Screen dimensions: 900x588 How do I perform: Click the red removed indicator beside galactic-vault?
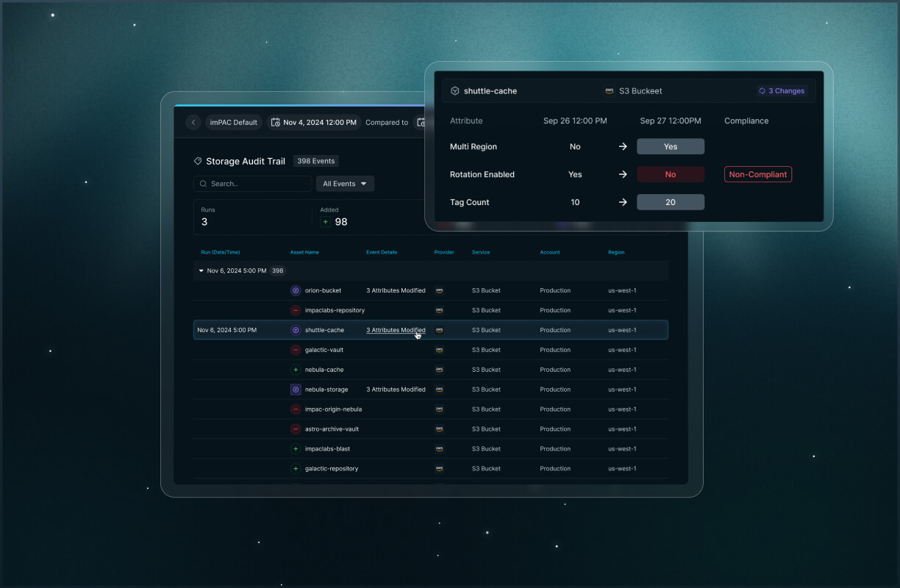point(296,350)
